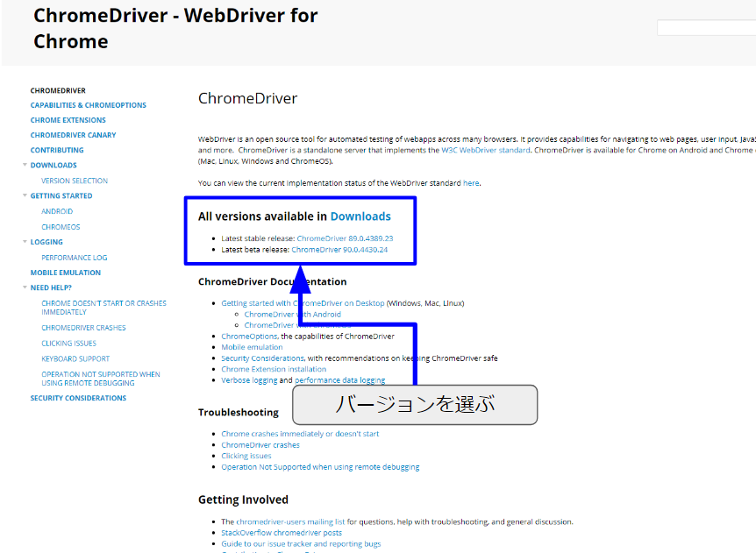Collapse the Getting Started section arrow

click(25, 195)
